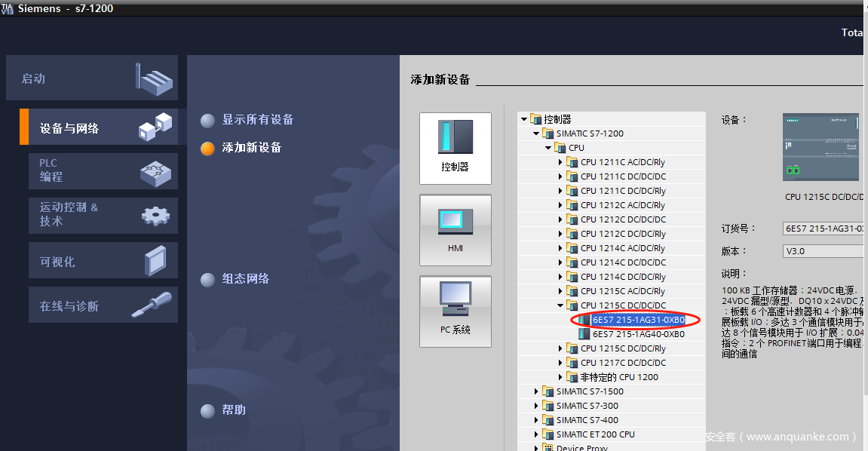Expand CPU 1211C DC/DC/DC

pos(560,176)
